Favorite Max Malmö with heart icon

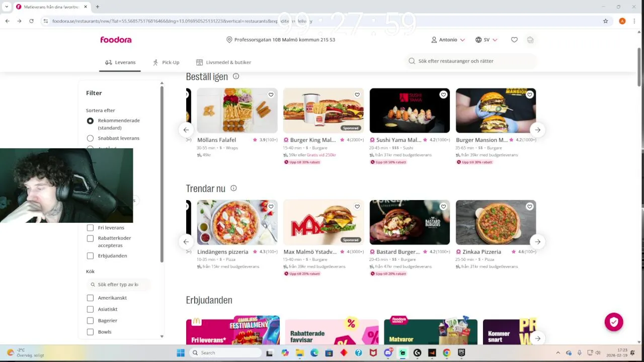pyautogui.click(x=357, y=206)
